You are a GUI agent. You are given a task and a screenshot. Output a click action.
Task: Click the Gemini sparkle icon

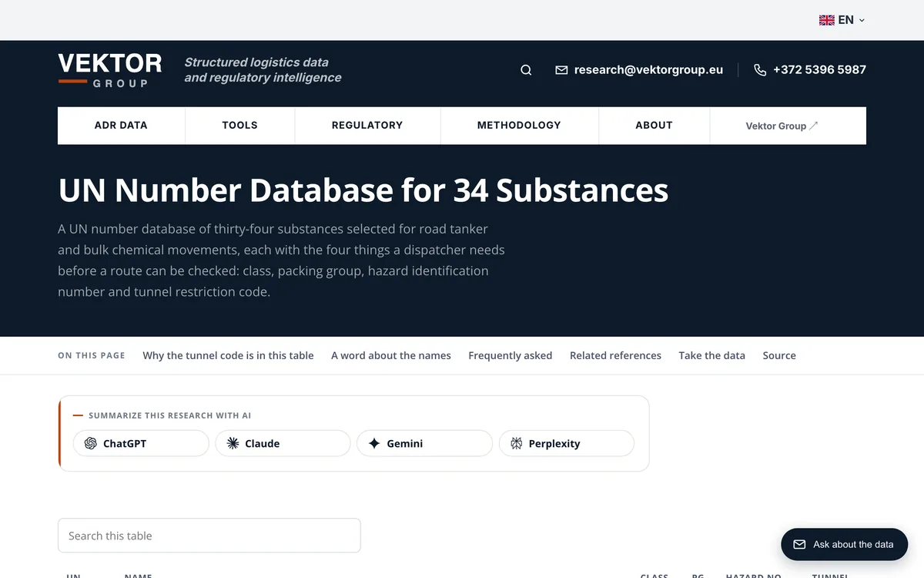(x=374, y=443)
